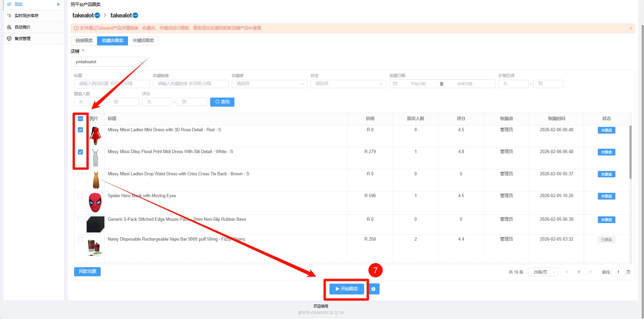Click the 标题 product title input field
The image size is (644, 319).
[x=112, y=84]
